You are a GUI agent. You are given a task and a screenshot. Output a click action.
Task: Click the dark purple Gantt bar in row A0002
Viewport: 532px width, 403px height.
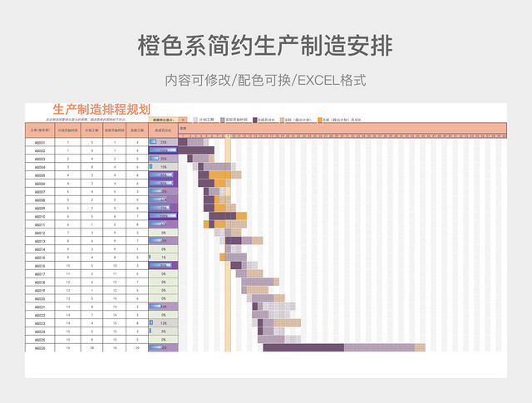coord(196,150)
